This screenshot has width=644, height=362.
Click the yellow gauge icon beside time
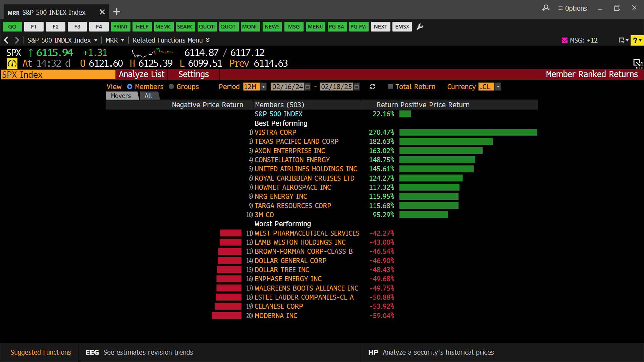[12, 63]
